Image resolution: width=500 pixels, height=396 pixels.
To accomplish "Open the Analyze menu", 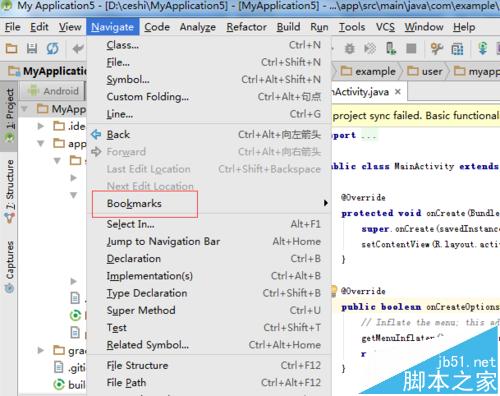I will coord(198,27).
